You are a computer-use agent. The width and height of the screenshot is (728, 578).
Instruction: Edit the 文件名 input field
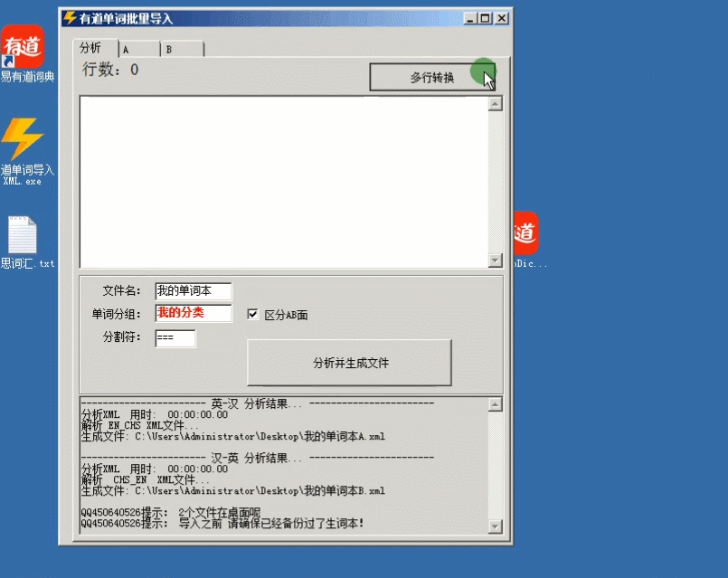click(194, 291)
